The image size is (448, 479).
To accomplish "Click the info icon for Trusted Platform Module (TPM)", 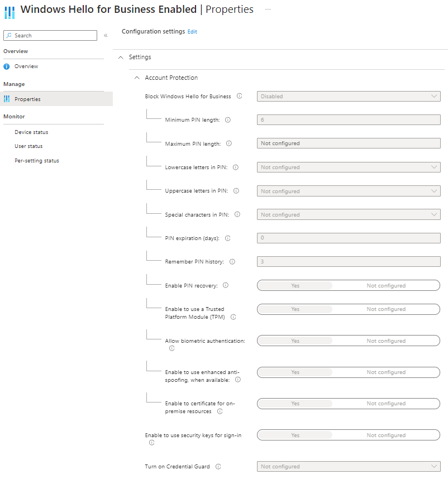I will [x=233, y=317].
